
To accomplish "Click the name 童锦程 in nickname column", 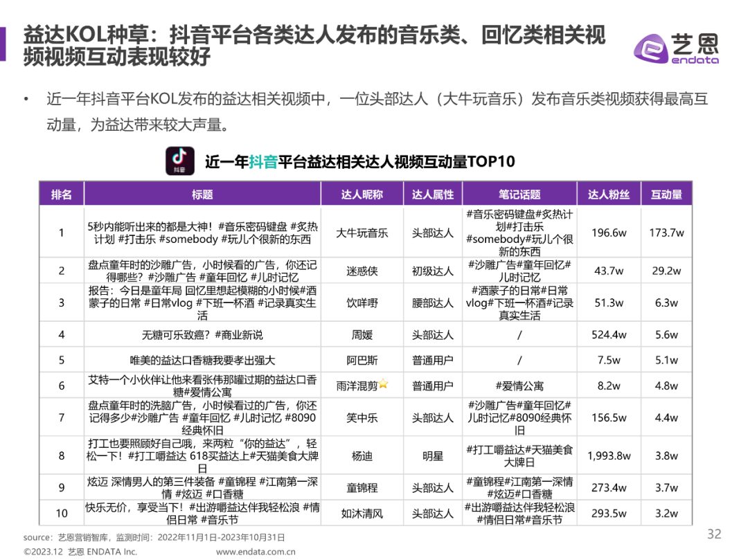I will [362, 487].
